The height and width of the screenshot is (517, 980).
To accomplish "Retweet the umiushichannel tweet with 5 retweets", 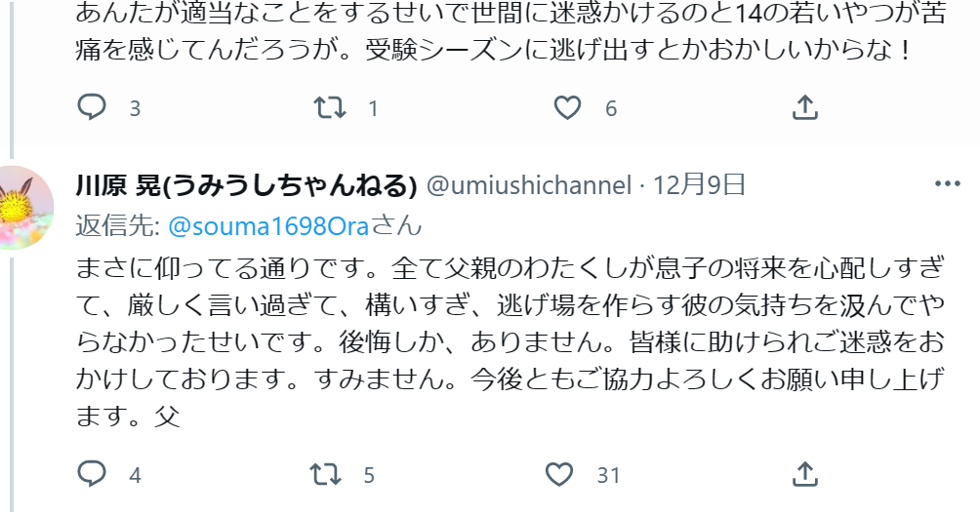I will (326, 474).
